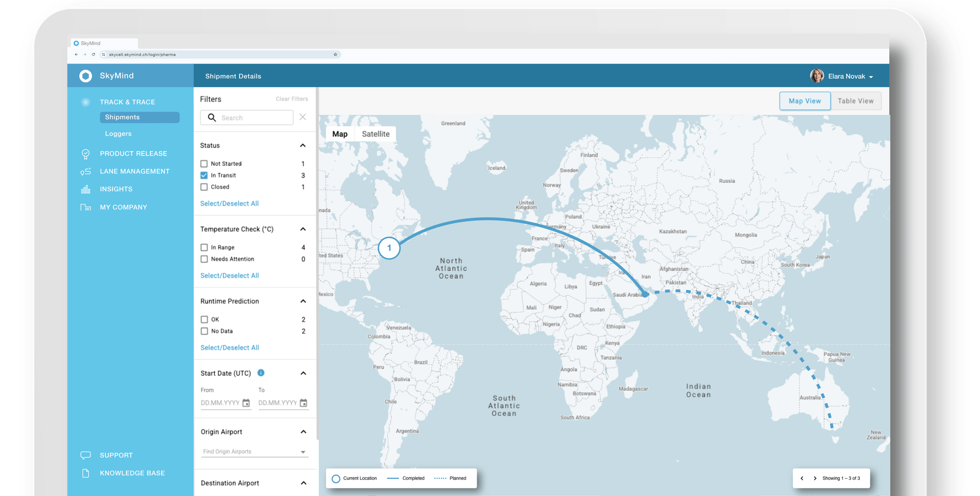Click the SkyMind hexagon logo icon
The height and width of the screenshot is (496, 980).
coord(86,76)
